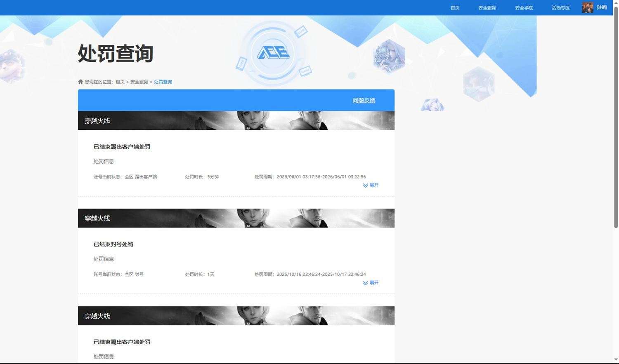Select text 处罚时长：1天

[200, 274]
